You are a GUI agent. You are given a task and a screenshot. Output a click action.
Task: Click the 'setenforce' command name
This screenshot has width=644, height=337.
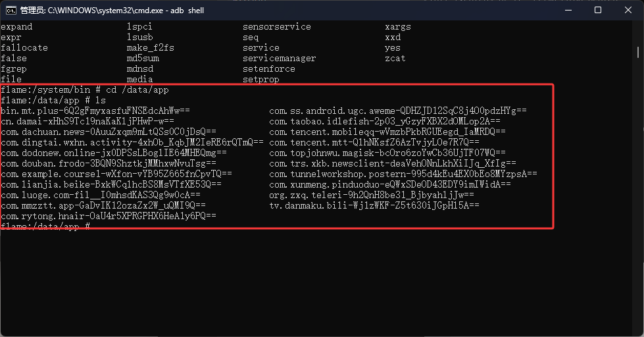point(269,68)
